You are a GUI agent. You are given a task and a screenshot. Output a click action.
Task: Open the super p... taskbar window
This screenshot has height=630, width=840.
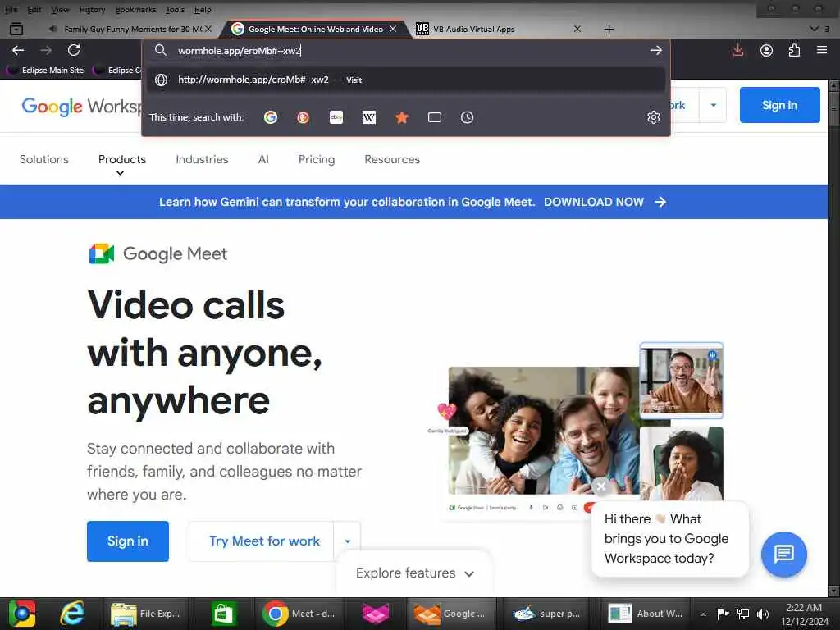click(546, 614)
